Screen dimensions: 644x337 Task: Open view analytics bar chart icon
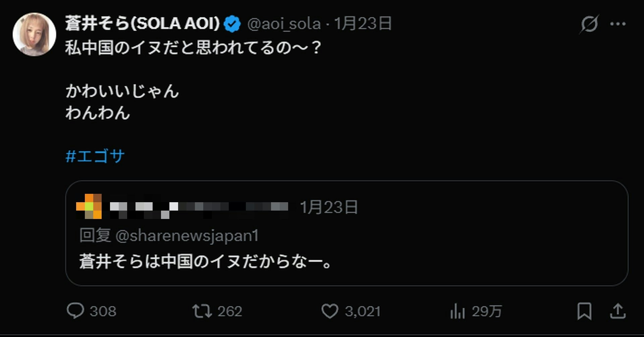(x=457, y=311)
